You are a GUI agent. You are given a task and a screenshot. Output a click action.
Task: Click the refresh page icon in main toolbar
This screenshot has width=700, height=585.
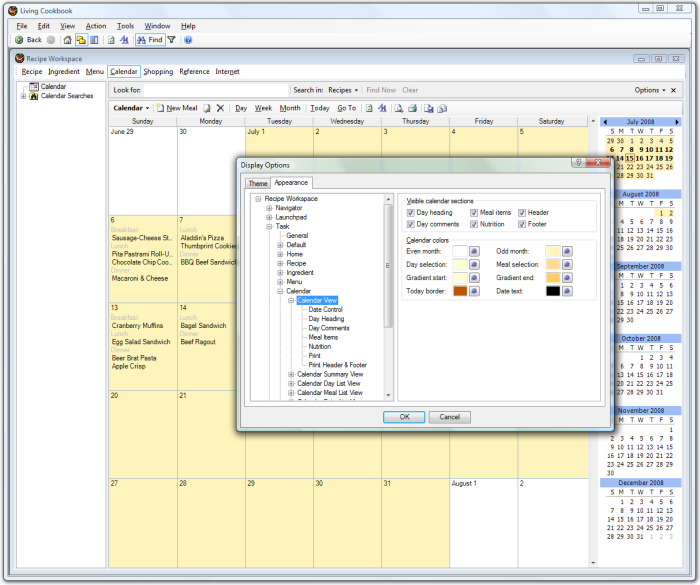click(x=111, y=40)
